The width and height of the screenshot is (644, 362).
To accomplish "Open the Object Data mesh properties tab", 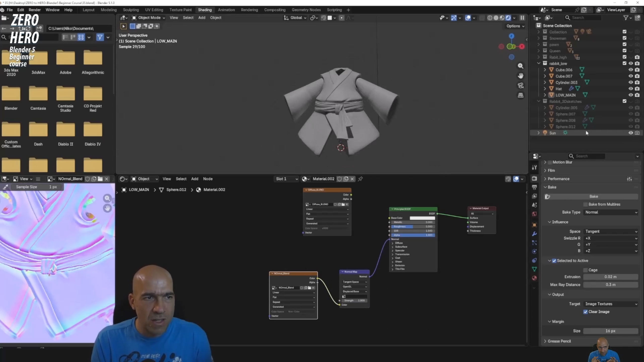I will 534,269.
